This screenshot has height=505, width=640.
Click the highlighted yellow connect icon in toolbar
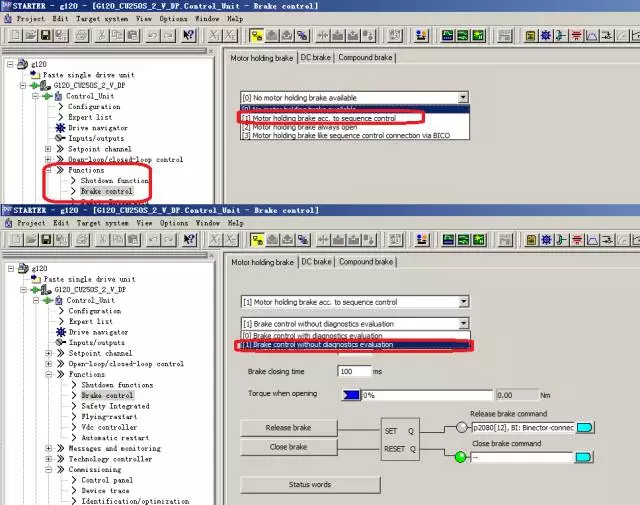[258, 35]
